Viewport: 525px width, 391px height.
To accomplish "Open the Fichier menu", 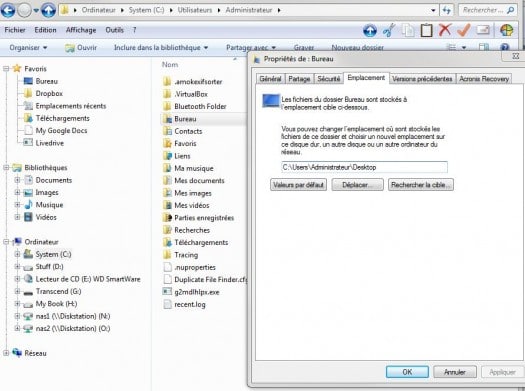I will click(15, 30).
